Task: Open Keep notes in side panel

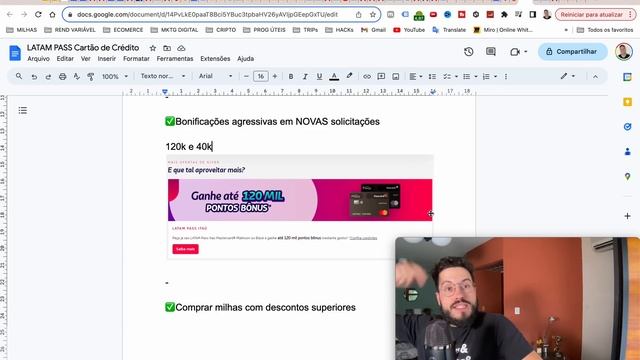Action: pos(627,102)
